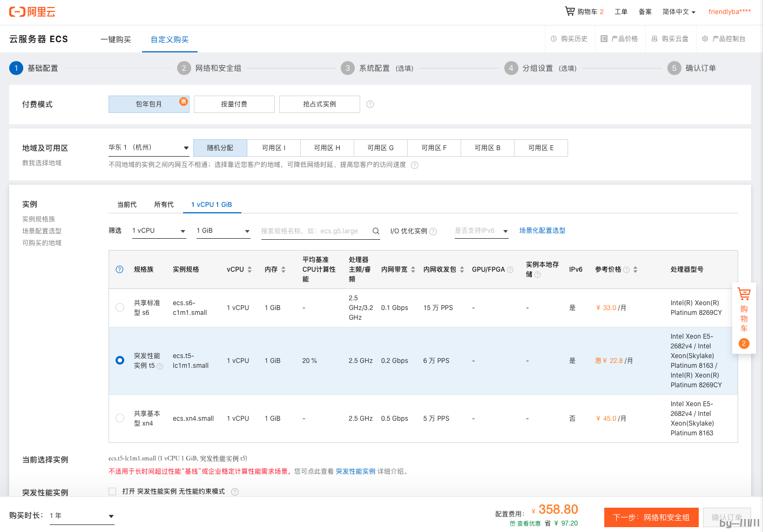
Task: Enable 无性能约束模式 checkbox
Action: 112,491
